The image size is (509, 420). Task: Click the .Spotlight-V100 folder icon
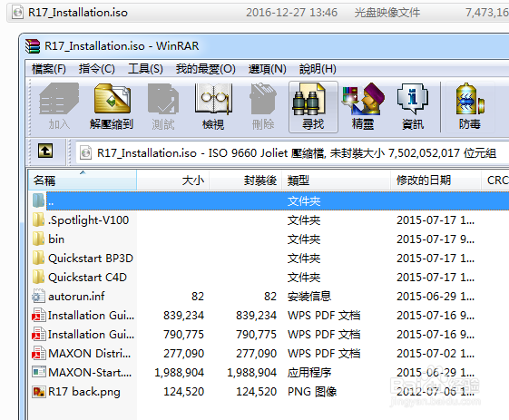38,220
